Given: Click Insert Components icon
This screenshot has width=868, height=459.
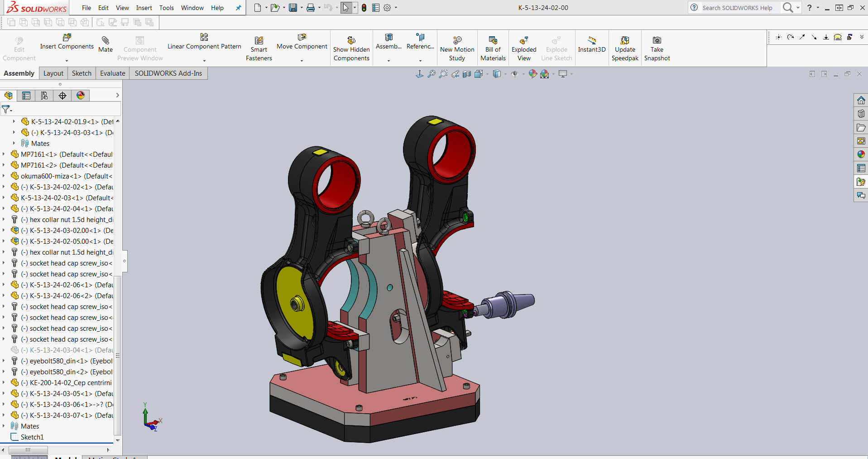Looking at the screenshot, I should click(x=67, y=38).
